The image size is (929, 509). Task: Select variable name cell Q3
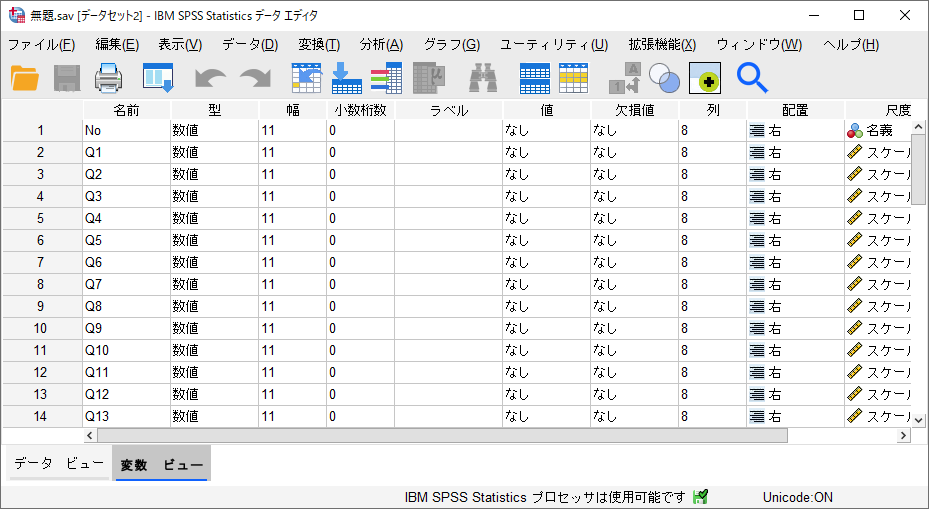coord(126,197)
